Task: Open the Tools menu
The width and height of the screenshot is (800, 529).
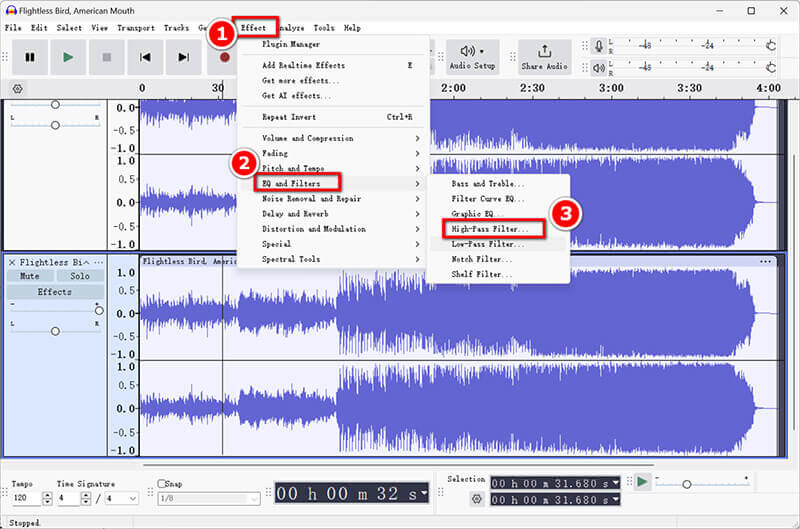Action: (x=324, y=28)
